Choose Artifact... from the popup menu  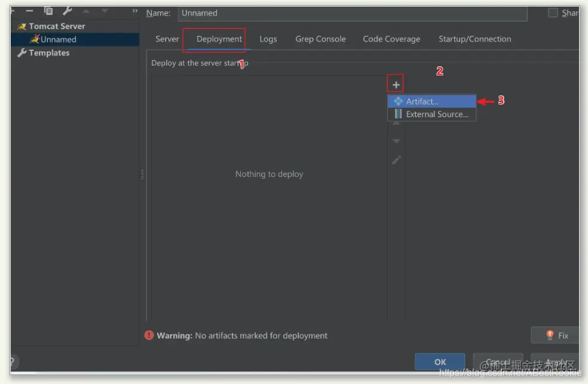[x=431, y=101]
